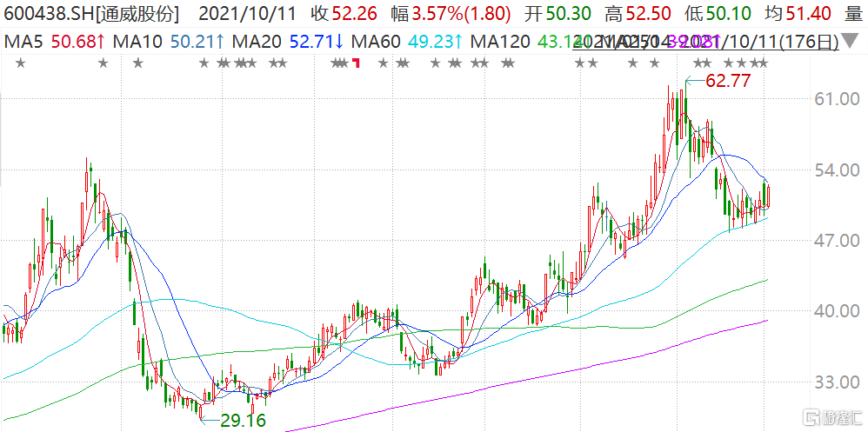This screenshot has height=432, width=868.
Task: Click the 40.00 price axis label
Action: click(x=837, y=311)
